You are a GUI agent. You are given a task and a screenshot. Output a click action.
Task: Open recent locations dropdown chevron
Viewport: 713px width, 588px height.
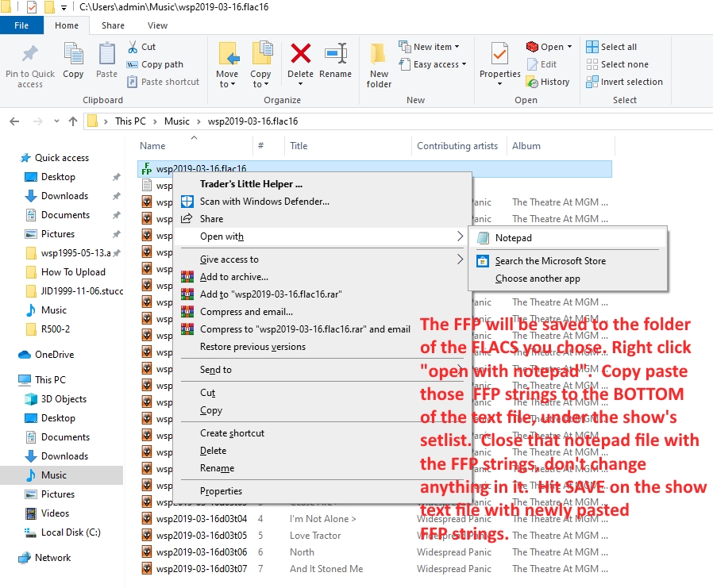tap(56, 121)
